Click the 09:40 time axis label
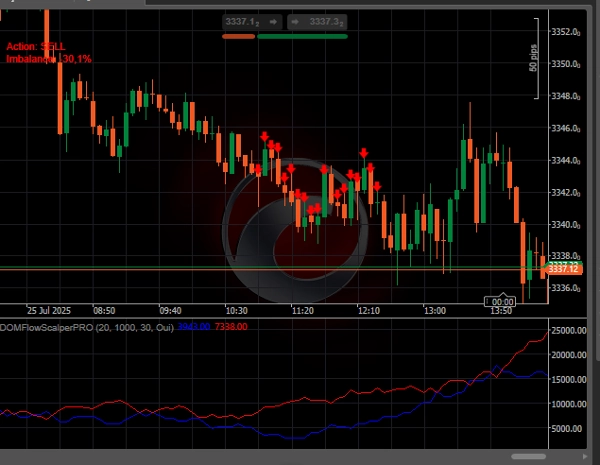600x465 pixels. click(x=170, y=311)
